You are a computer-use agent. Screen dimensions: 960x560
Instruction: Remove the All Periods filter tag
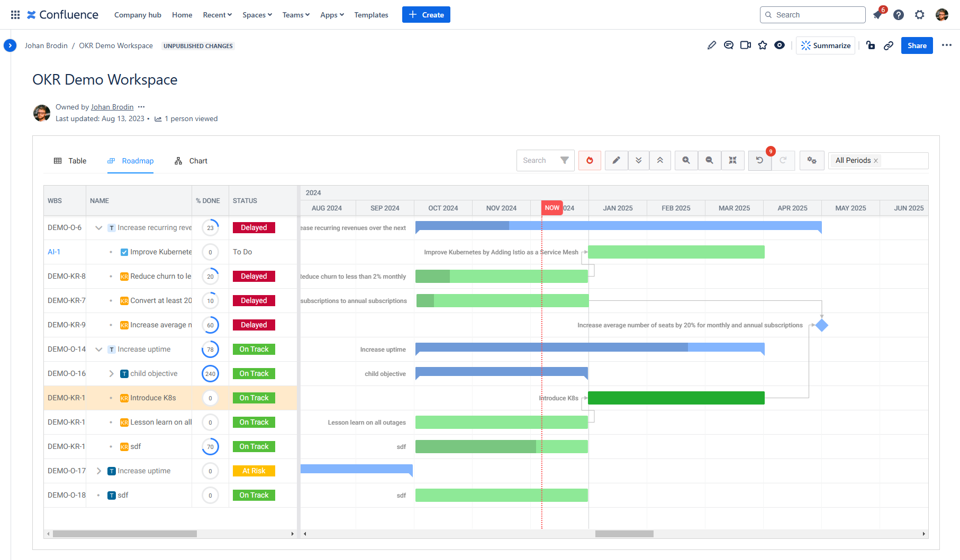click(876, 161)
